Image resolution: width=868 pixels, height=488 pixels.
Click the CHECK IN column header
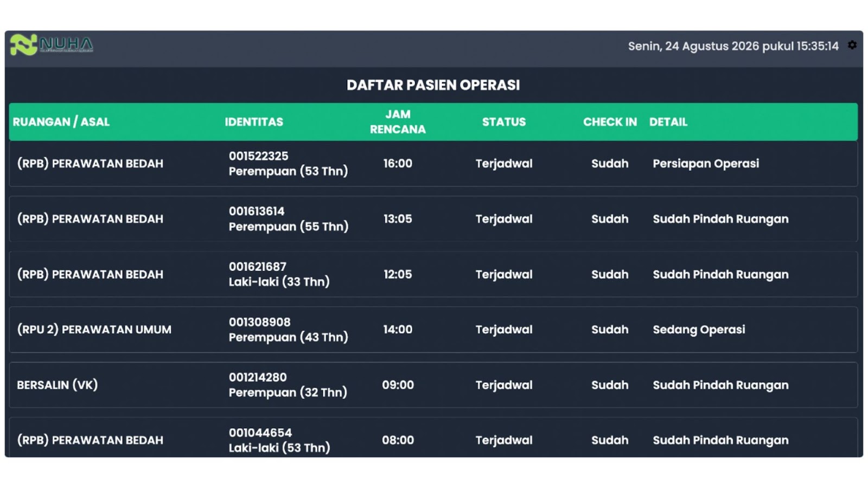610,122
